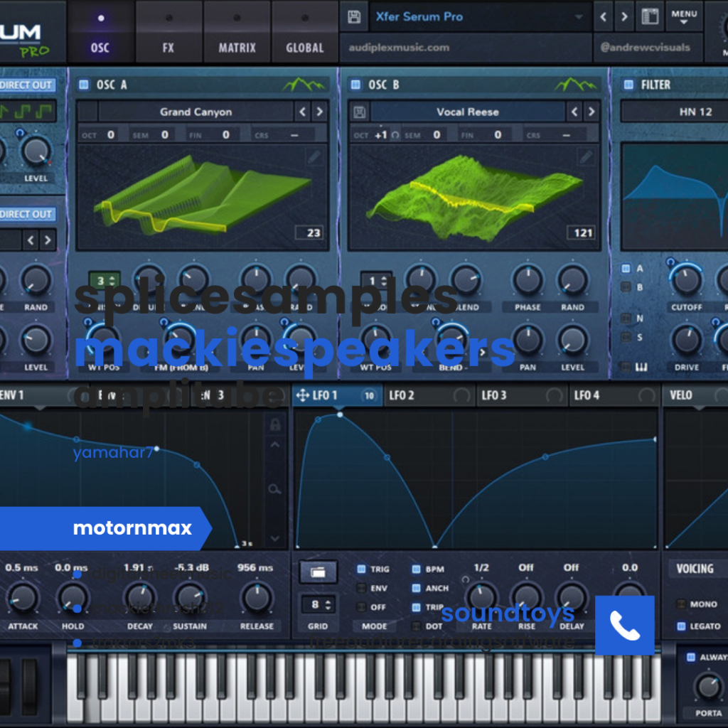728x728 pixels.
Task: Click the blue phone call icon
Action: pos(624,625)
